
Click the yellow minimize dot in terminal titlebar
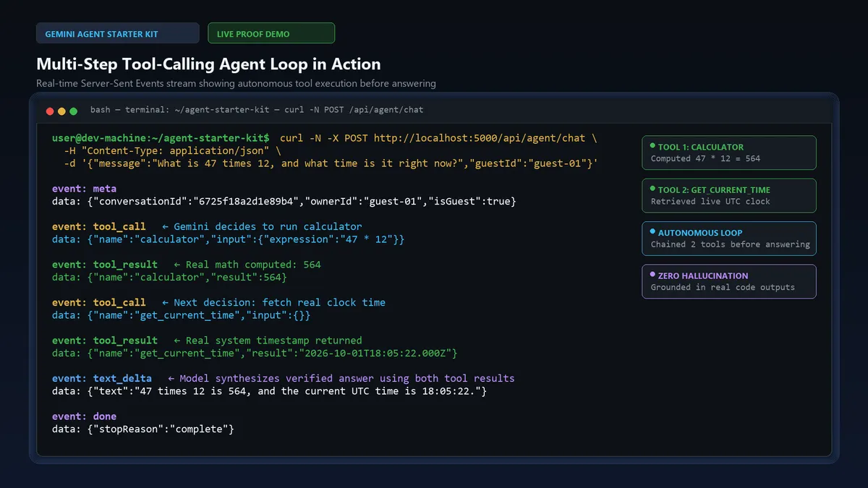click(61, 111)
